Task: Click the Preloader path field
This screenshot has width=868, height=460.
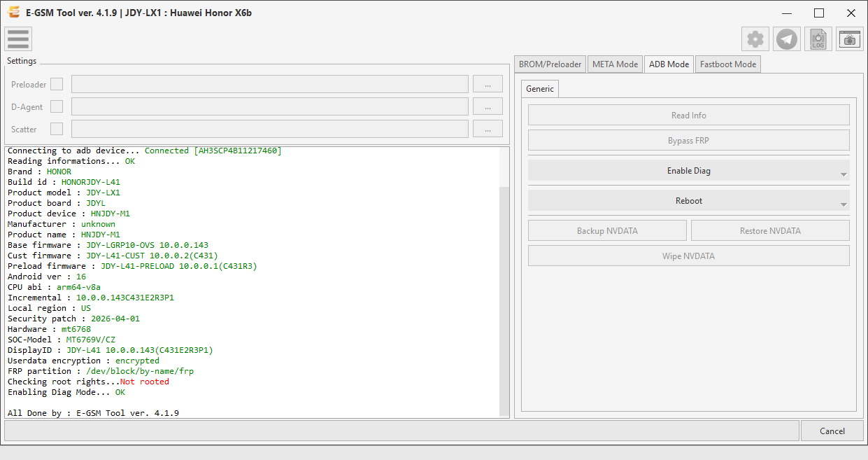Action: [270, 84]
